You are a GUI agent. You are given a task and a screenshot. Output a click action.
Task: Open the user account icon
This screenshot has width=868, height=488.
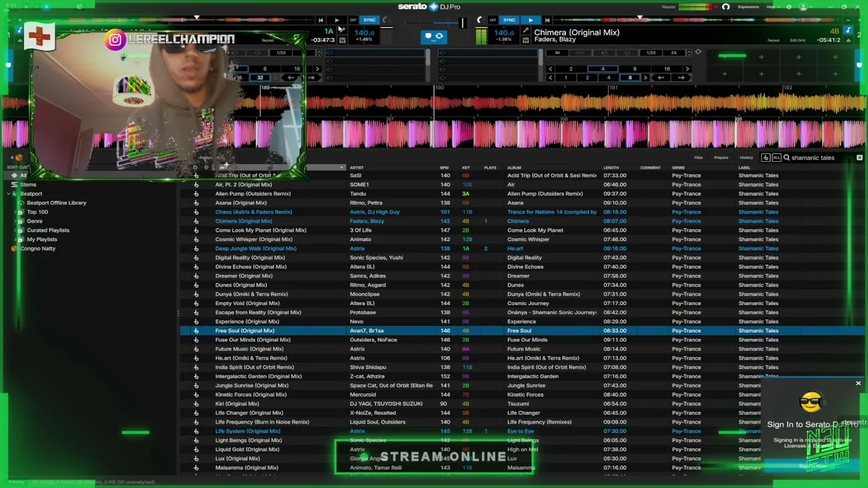point(804,7)
